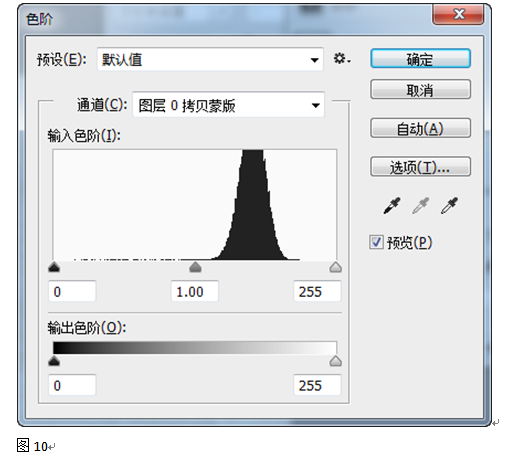Click the input shadow black slider handle
530x461 pixels.
54,267
